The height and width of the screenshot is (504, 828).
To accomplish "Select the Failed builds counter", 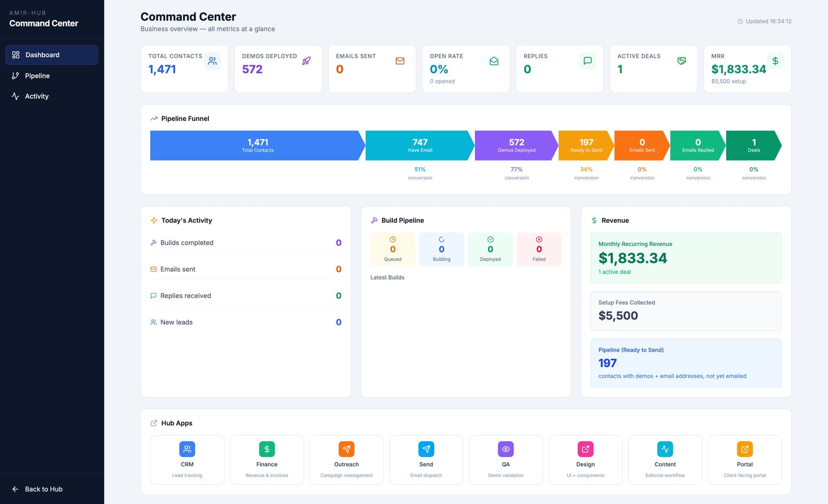I will tap(539, 249).
